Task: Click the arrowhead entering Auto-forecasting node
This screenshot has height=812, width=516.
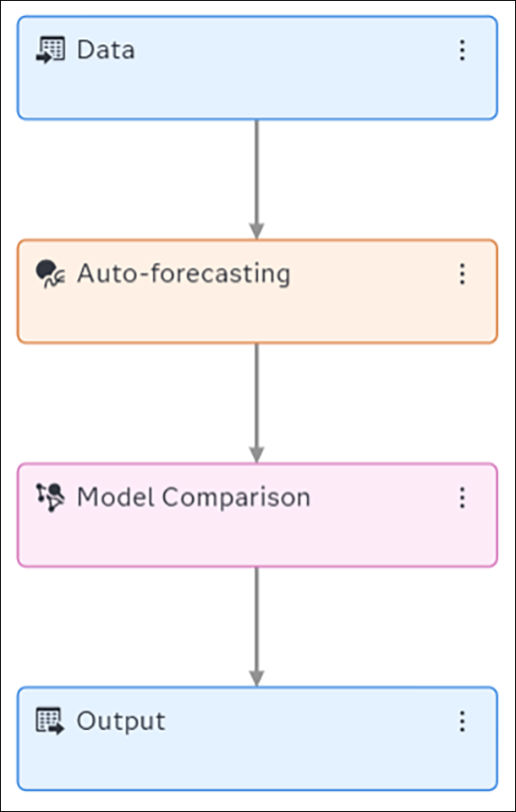Action: click(256, 231)
